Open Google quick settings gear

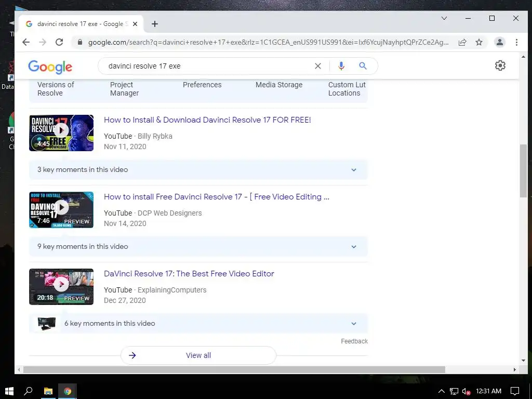click(x=500, y=65)
